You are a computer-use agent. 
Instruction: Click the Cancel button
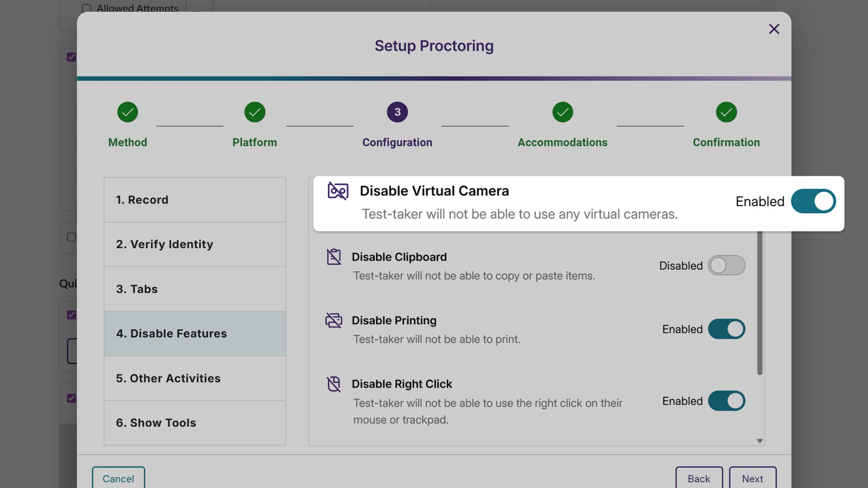(118, 479)
